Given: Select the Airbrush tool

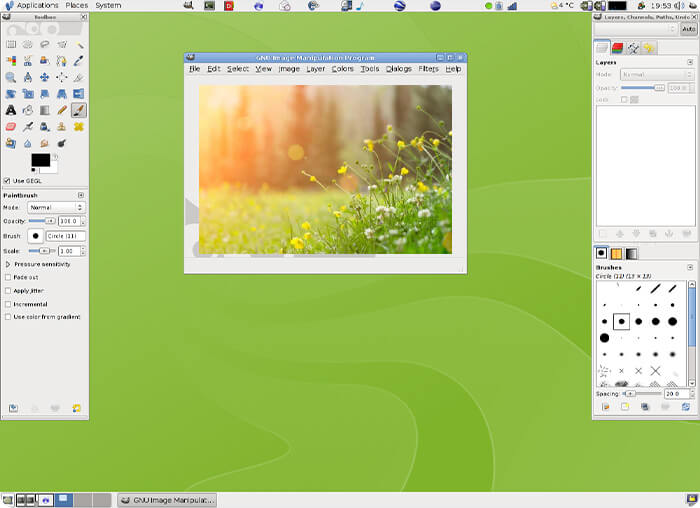Looking at the screenshot, I should point(28,127).
